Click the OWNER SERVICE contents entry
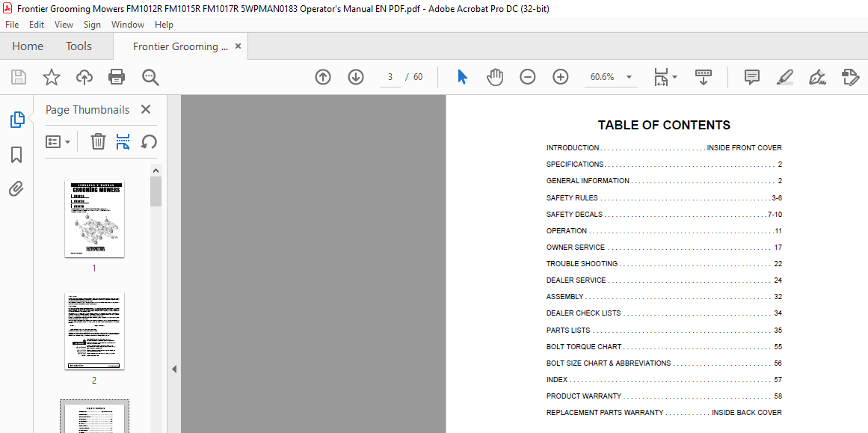The width and height of the screenshot is (868, 433). pos(664,248)
